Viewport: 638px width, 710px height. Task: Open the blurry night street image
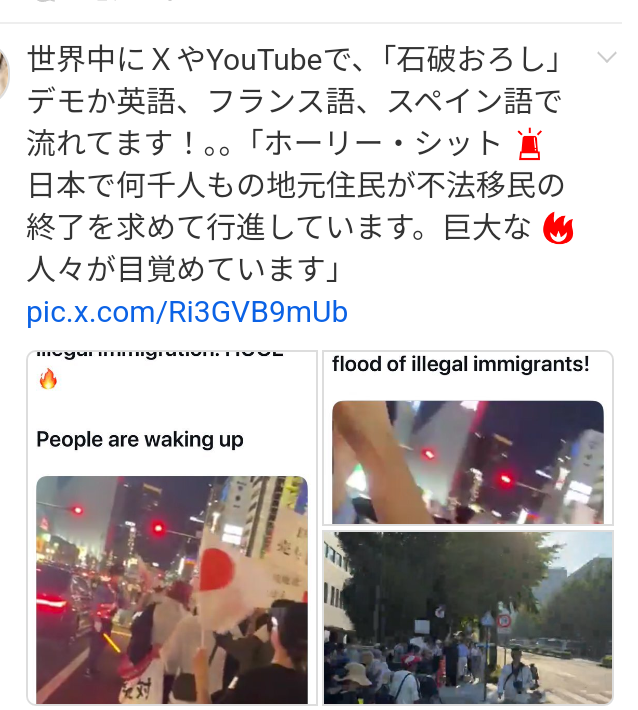tap(468, 462)
